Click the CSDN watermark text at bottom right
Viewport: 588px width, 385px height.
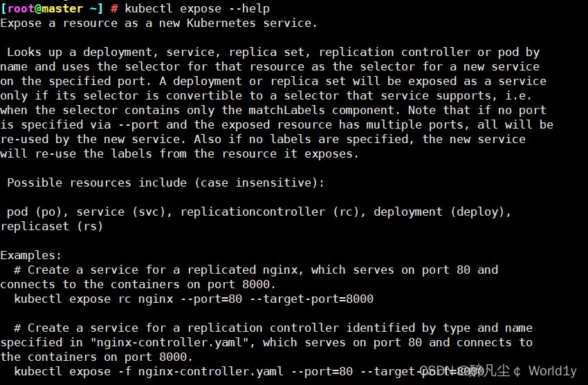(498, 371)
